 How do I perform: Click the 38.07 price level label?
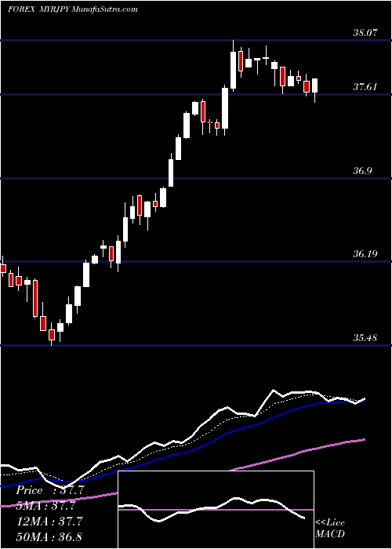click(x=365, y=33)
